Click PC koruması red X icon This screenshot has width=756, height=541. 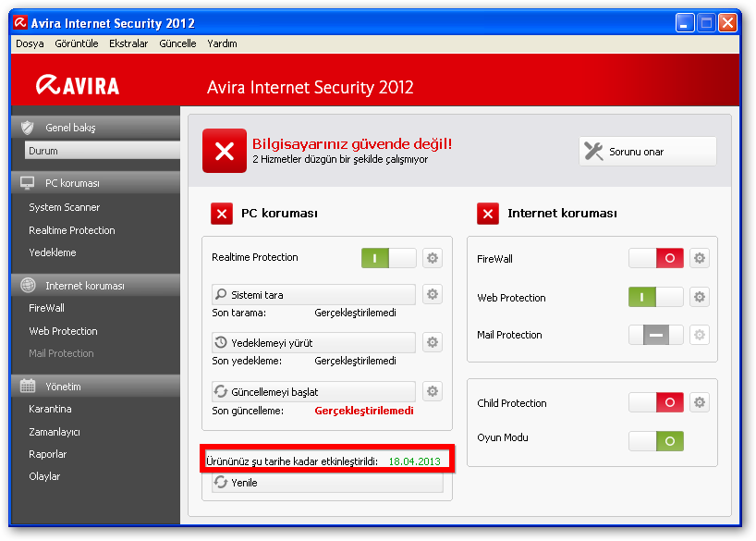pyautogui.click(x=222, y=214)
